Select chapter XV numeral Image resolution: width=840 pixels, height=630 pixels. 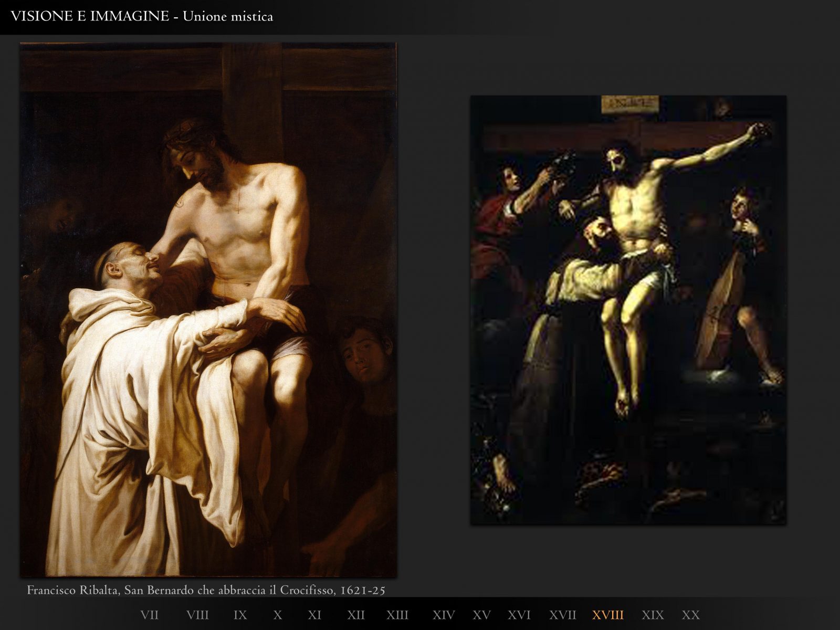coord(481,615)
